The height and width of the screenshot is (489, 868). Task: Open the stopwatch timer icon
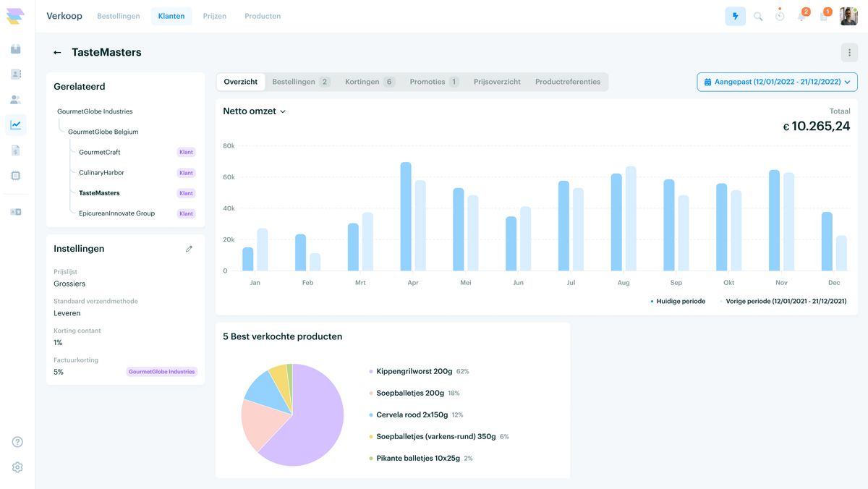coord(780,15)
